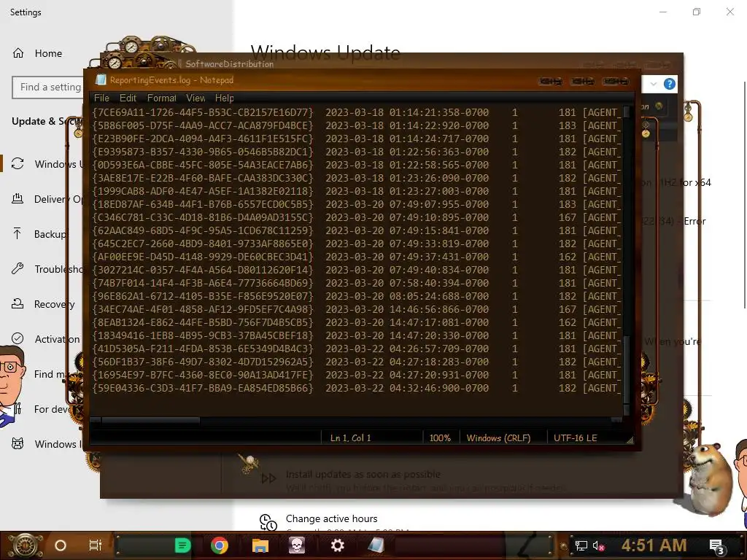The image size is (747, 560).
Task: Select Activation checkmark icon in sidebar
Action: 18,338
